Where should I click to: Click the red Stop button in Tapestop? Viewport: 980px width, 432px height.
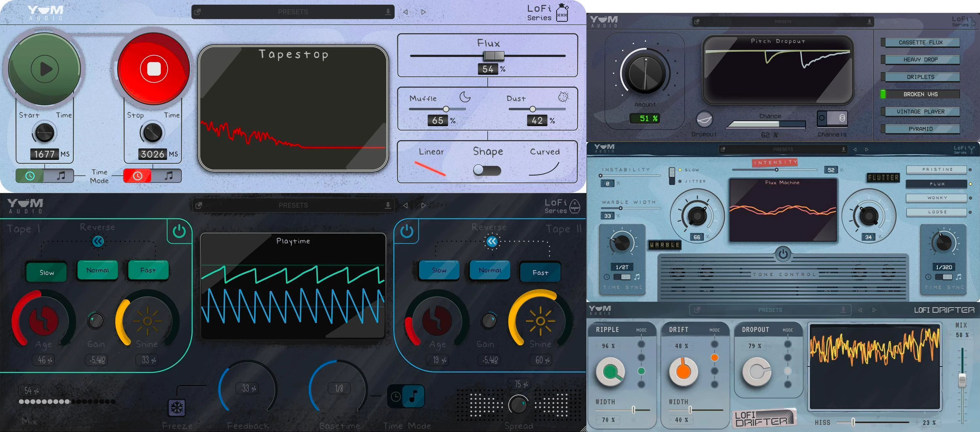pyautogui.click(x=154, y=69)
